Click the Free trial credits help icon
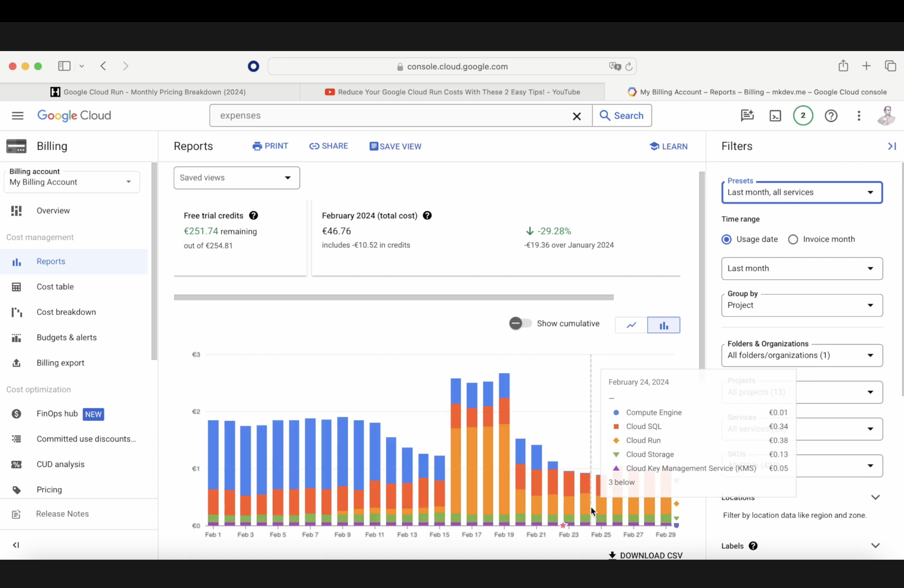904x588 pixels. point(254,215)
